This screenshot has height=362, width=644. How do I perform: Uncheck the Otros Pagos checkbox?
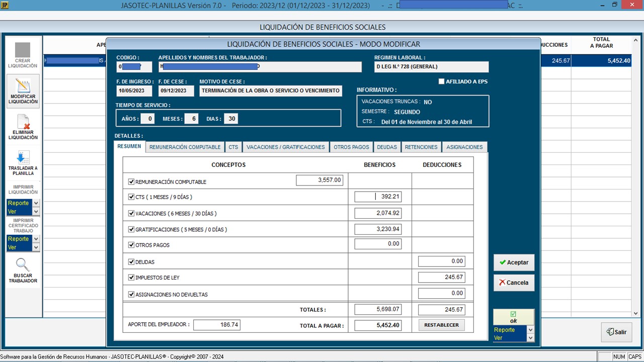(x=131, y=245)
